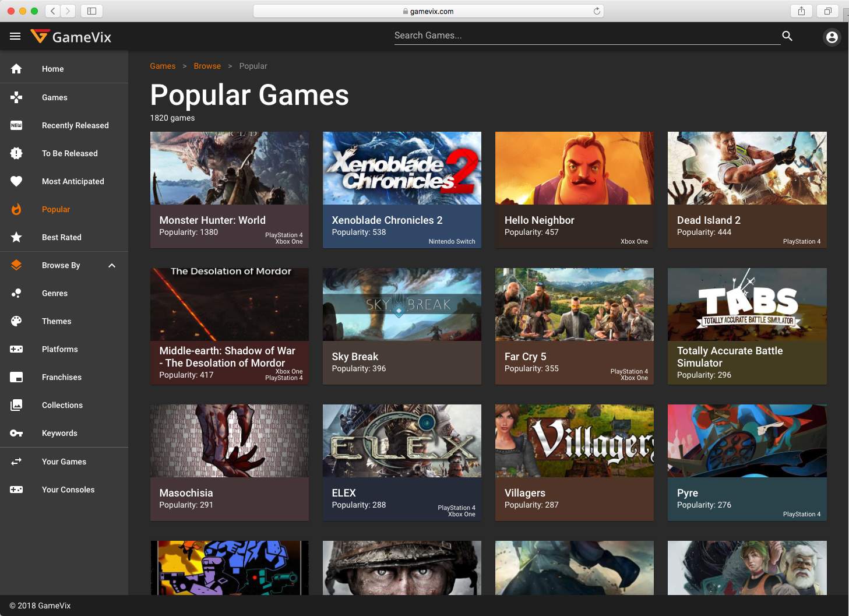The width and height of the screenshot is (849, 616).
Task: Click the Safari show tabs icon
Action: 827,11
